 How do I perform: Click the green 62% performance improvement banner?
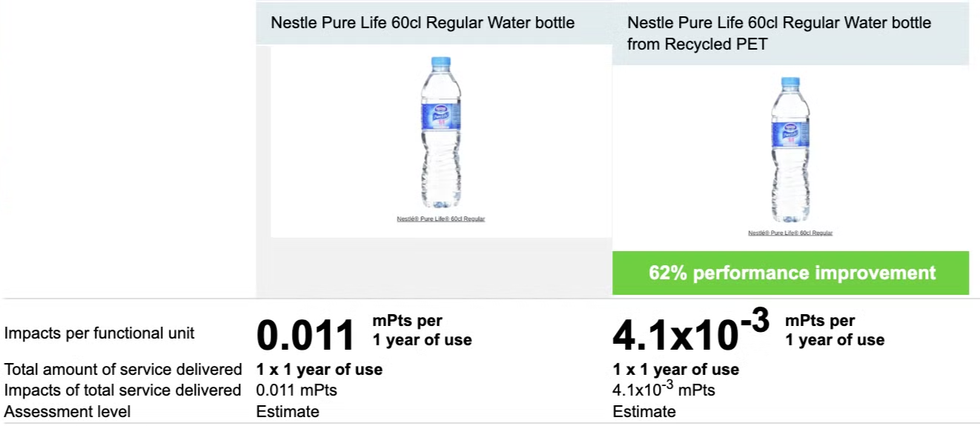[791, 273]
